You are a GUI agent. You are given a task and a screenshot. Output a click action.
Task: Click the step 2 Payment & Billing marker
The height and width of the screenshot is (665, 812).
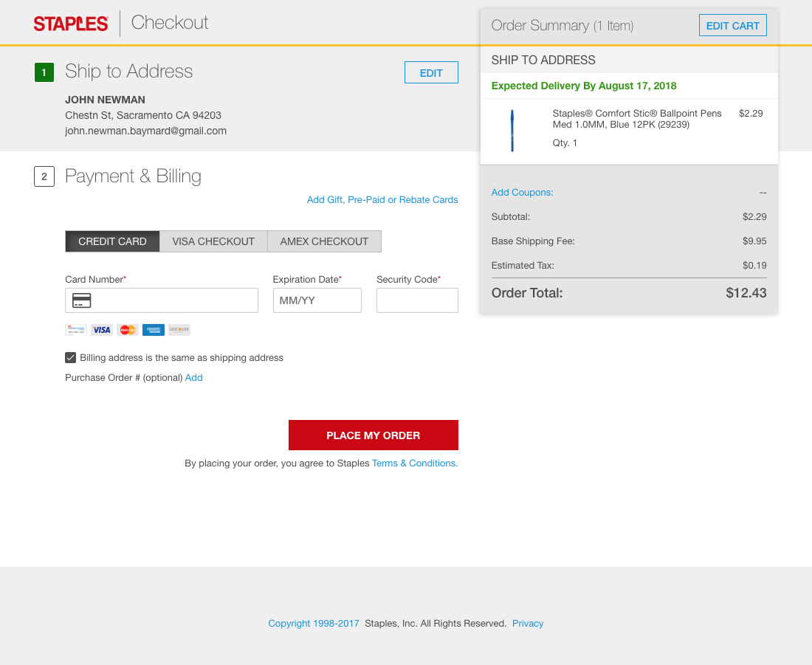(44, 176)
